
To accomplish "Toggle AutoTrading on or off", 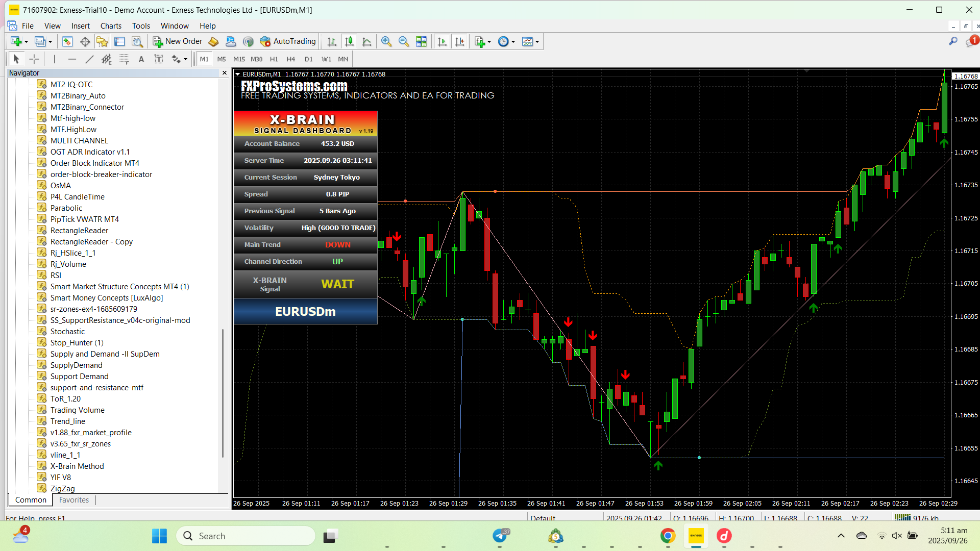I will [288, 41].
